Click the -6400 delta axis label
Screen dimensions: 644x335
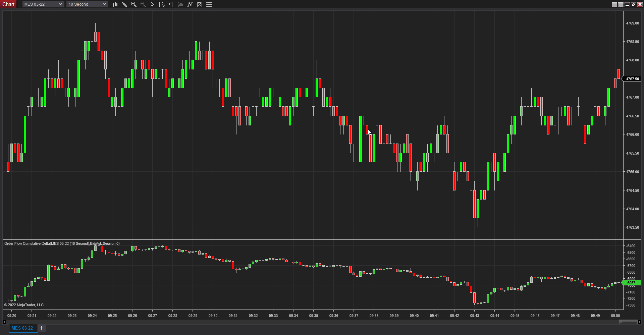click(x=631, y=246)
